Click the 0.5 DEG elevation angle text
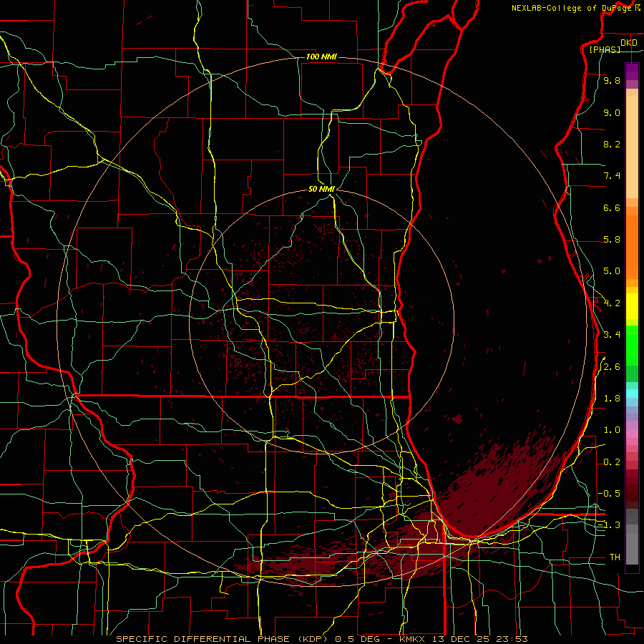Screen dimensions: 644x644 (x=358, y=639)
